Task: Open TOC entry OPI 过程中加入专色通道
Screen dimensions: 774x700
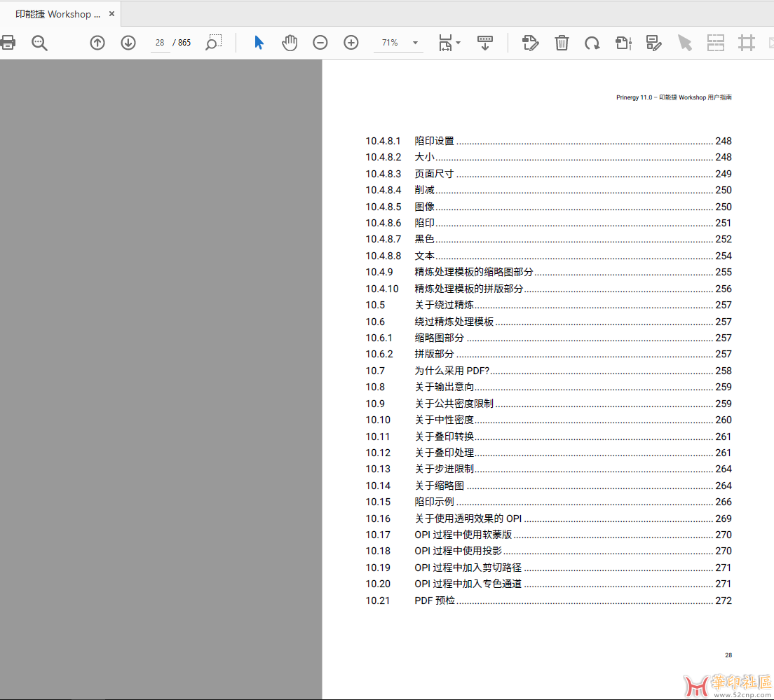Action: pyautogui.click(x=548, y=584)
